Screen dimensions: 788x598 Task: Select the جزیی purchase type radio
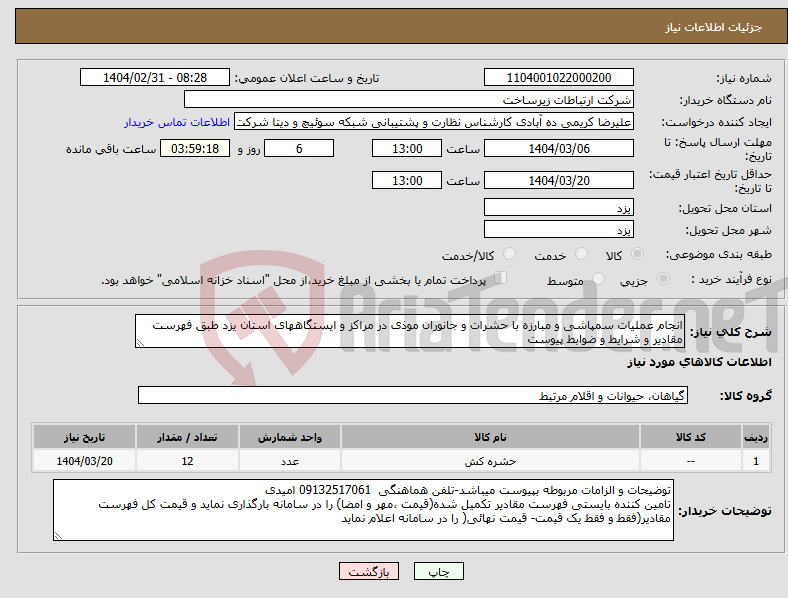tap(663, 278)
